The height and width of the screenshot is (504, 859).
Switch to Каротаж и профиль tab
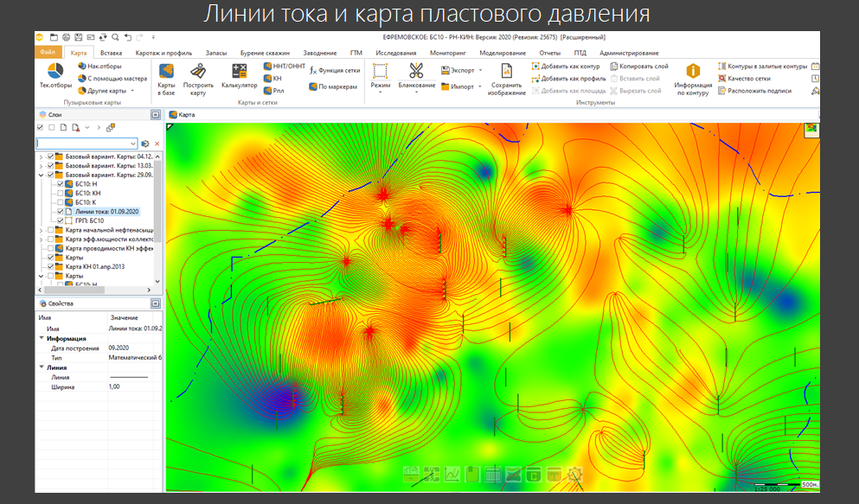(163, 53)
